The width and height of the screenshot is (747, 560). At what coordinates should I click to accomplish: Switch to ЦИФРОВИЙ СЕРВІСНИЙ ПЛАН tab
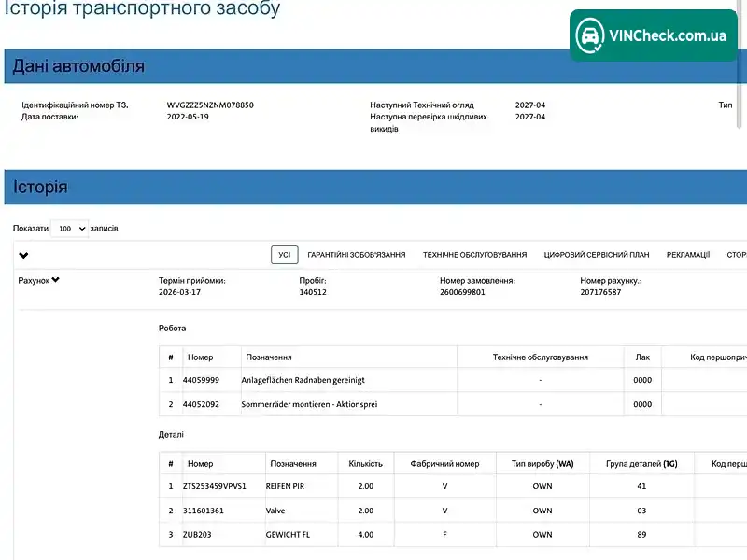pos(597,255)
